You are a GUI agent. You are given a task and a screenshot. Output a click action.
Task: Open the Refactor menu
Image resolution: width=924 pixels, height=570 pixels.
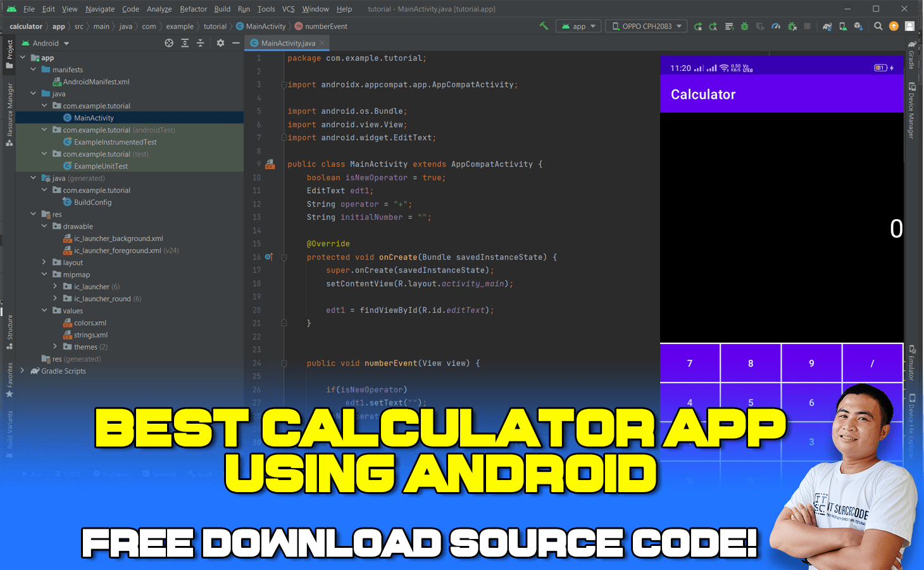pyautogui.click(x=193, y=9)
